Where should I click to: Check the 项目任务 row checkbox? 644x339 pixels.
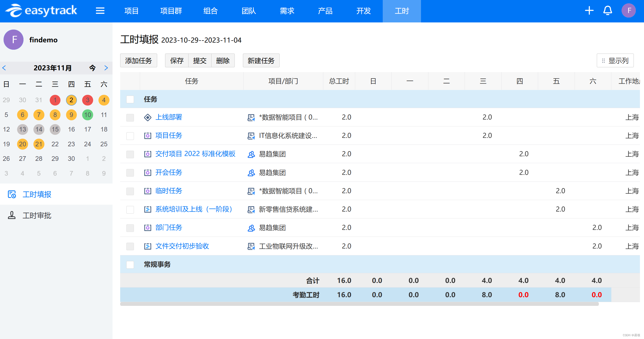click(x=130, y=136)
